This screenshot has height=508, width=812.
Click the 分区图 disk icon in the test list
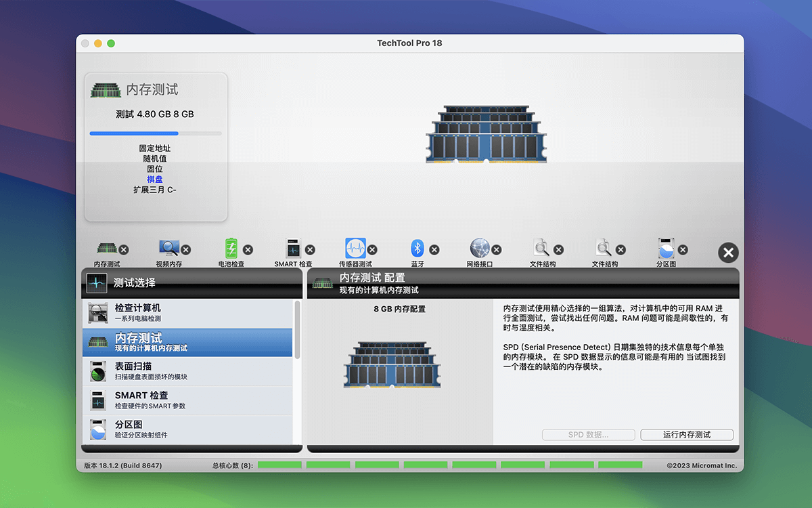(98, 429)
